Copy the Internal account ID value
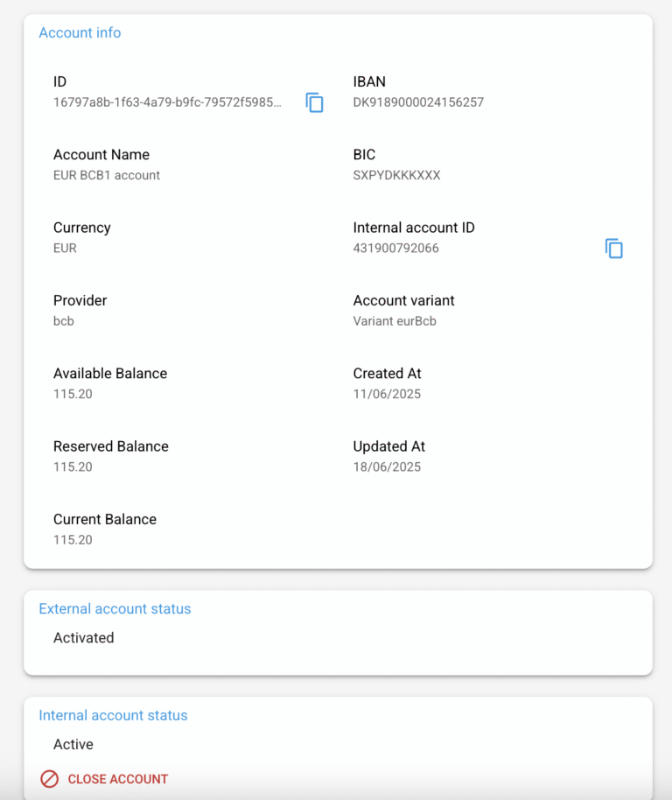 (x=614, y=249)
